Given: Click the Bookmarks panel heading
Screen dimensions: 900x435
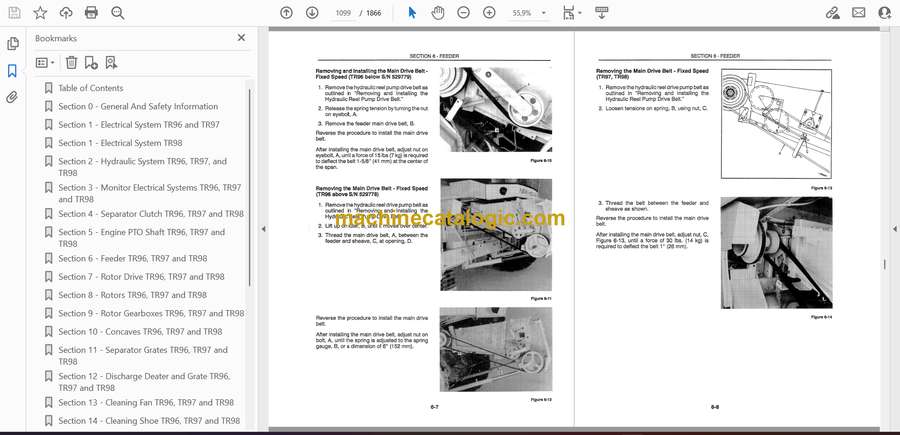Looking at the screenshot, I should (56, 38).
